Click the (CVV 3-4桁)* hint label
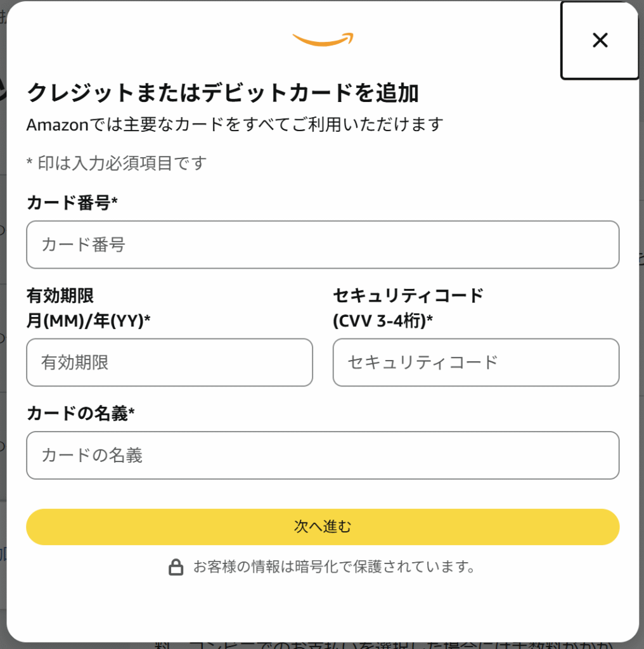Screen dimensions: 644x649 383,320
